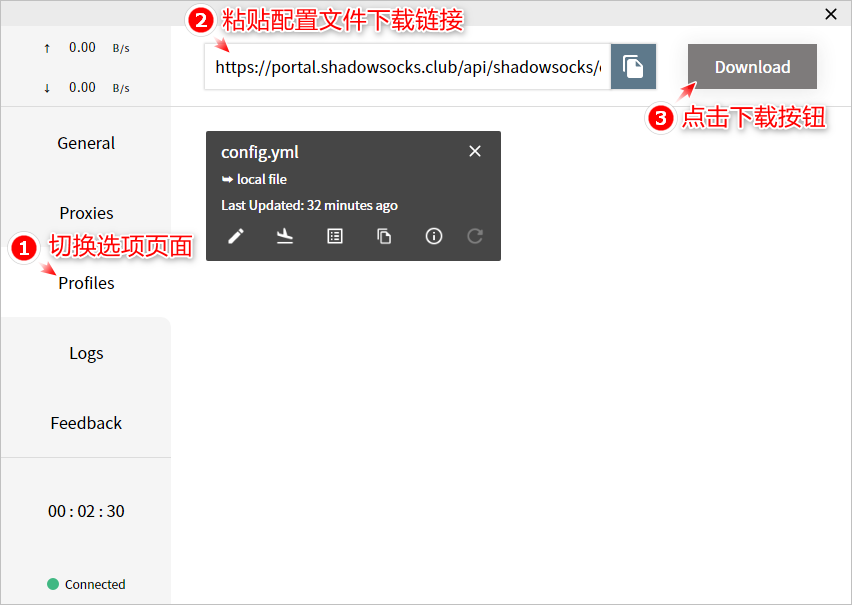Focus the profile URL input field

click(x=408, y=67)
